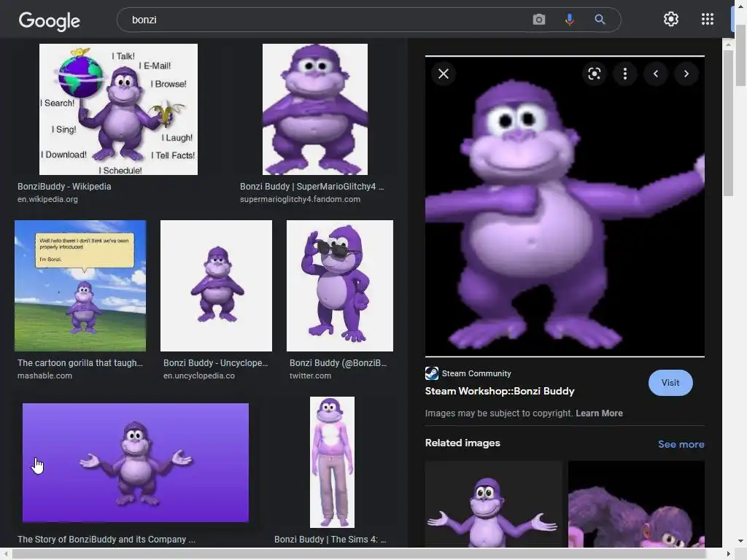Click the Steam Community source icon
This screenshot has height=560, width=747.
tap(432, 373)
